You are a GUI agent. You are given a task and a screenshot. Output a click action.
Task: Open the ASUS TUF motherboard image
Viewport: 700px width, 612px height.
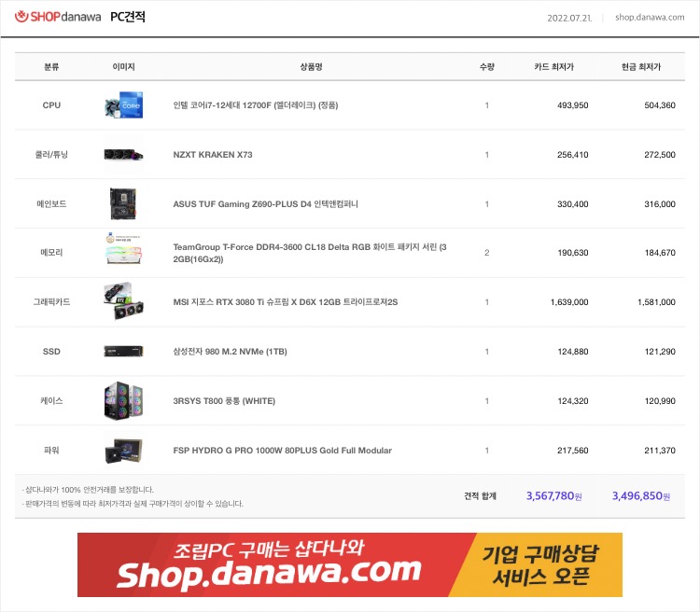point(123,204)
